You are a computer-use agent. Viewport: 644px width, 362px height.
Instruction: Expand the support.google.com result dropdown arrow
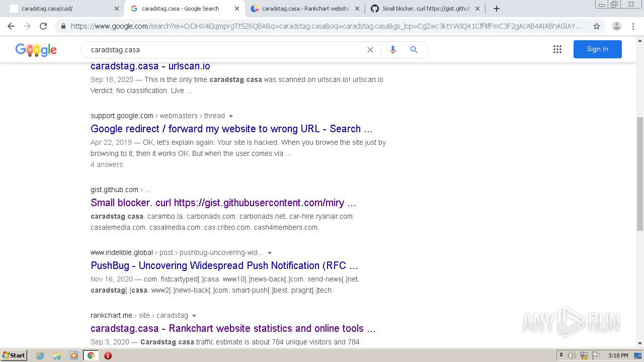point(231,116)
